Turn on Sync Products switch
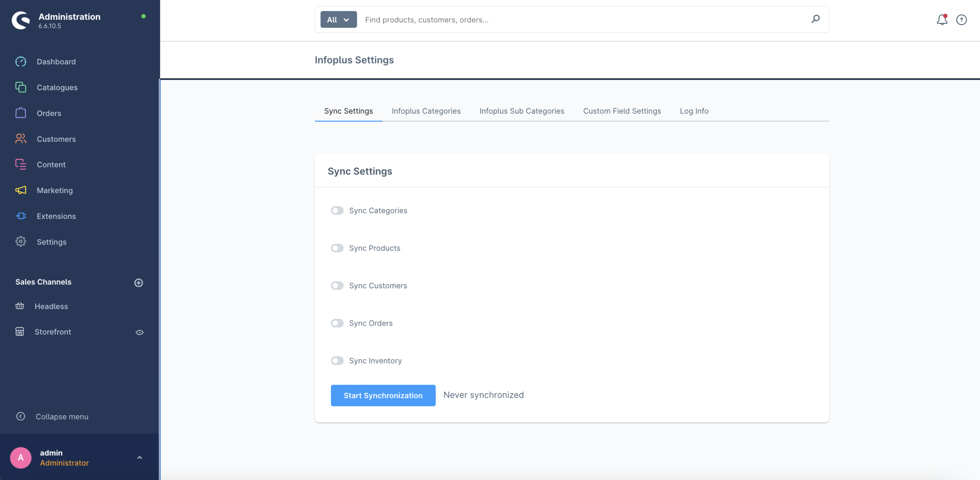 click(x=337, y=248)
